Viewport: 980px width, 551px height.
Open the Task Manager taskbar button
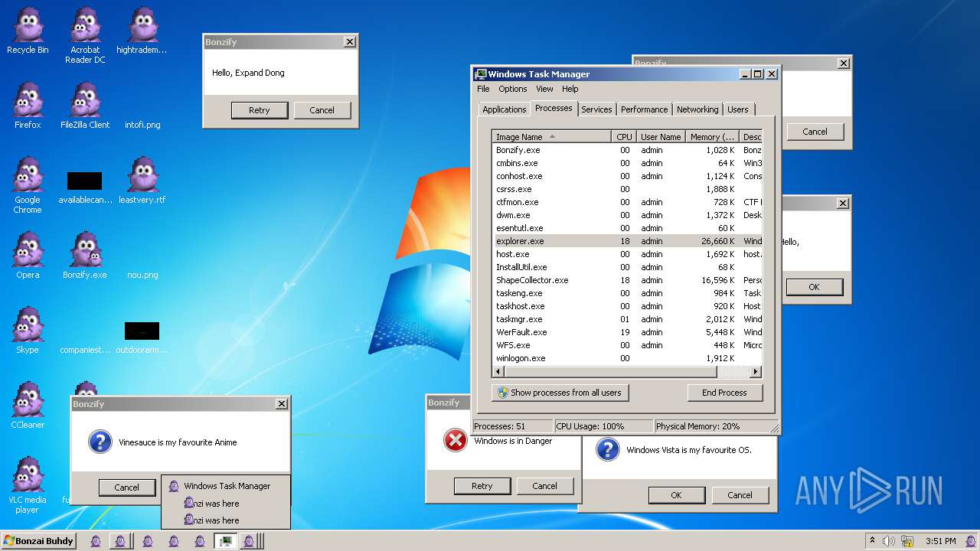tap(225, 541)
